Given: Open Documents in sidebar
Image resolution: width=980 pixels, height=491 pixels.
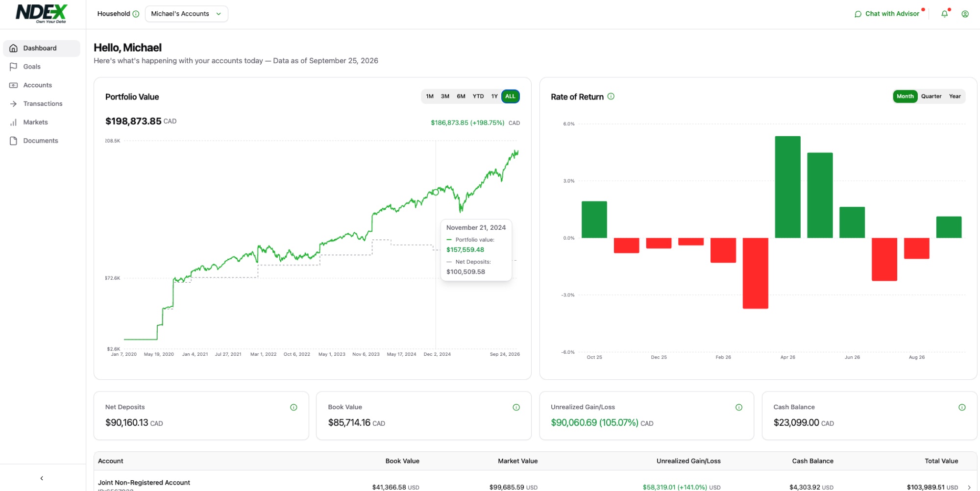Looking at the screenshot, I should [x=42, y=141].
